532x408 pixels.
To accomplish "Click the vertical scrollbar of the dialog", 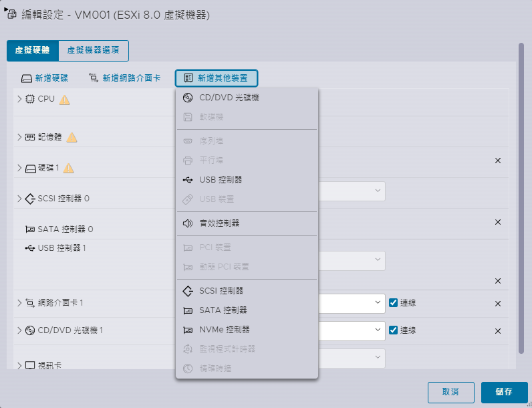I will click(521, 198).
